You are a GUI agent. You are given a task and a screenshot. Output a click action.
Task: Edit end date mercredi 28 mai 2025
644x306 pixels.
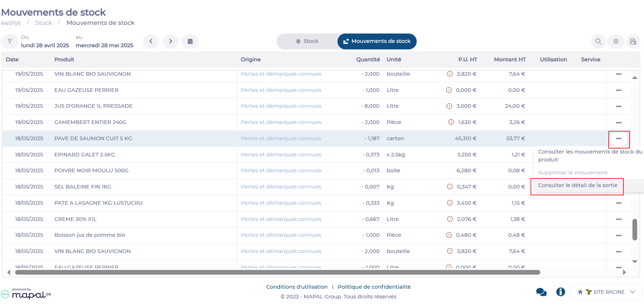pos(104,45)
